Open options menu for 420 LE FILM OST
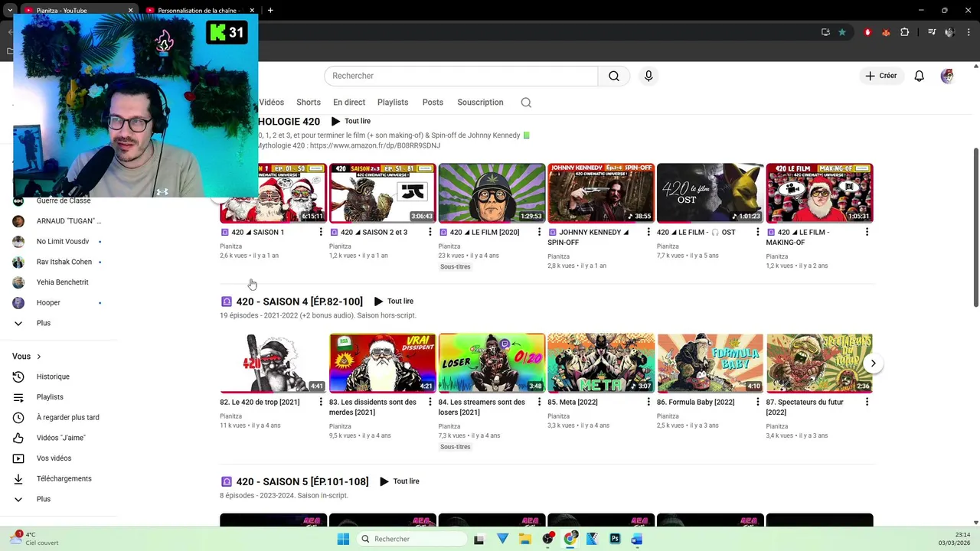The width and height of the screenshot is (980, 551). click(758, 233)
